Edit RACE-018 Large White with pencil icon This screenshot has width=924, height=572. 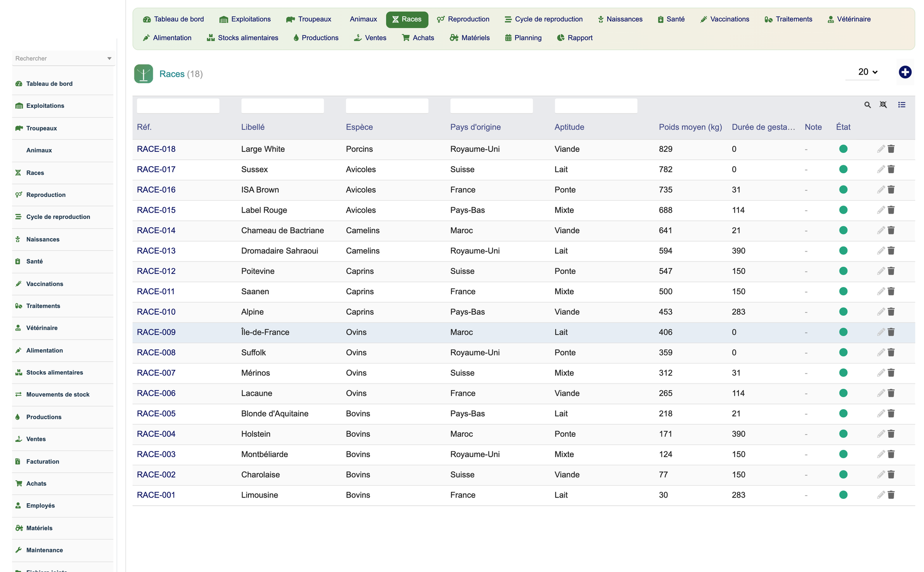[880, 149]
